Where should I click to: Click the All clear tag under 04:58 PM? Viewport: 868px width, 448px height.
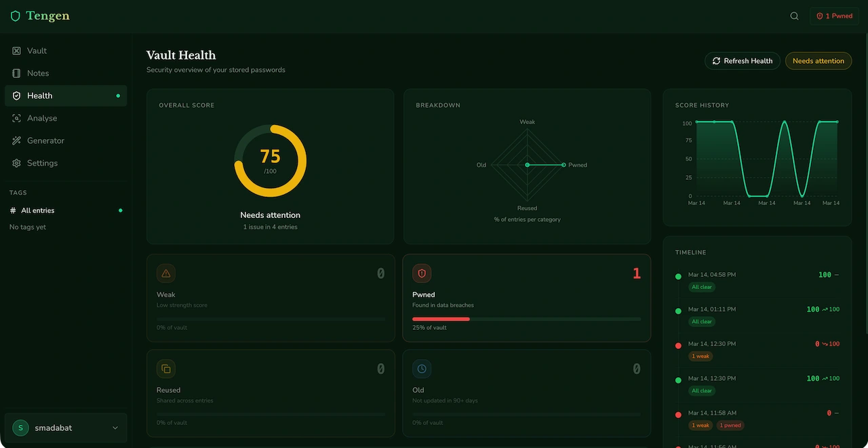702,287
